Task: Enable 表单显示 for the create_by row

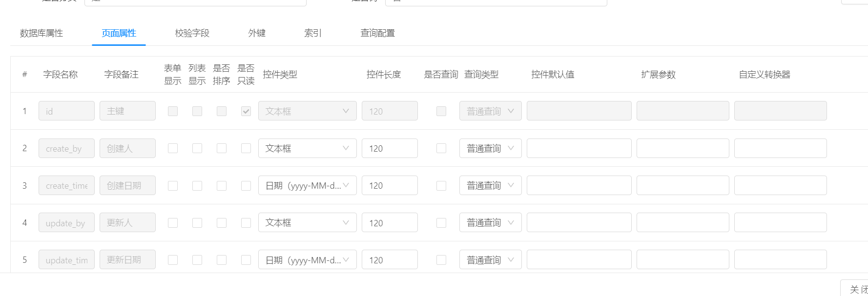Action: point(173,148)
